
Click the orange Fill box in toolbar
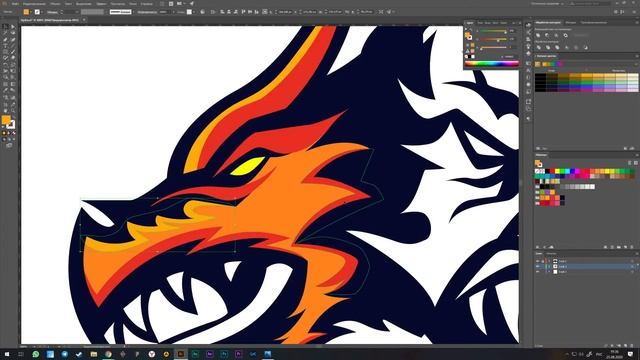(x=6, y=120)
